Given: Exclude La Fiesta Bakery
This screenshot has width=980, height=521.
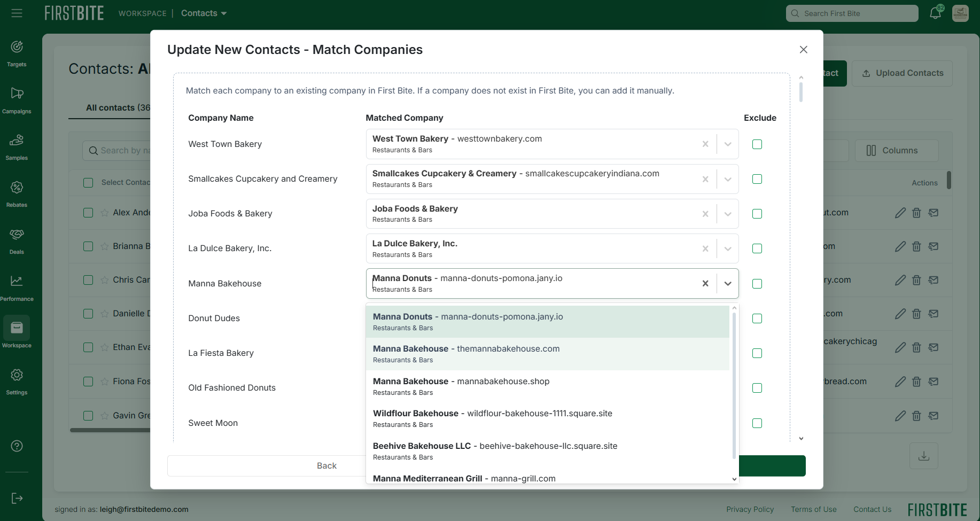Looking at the screenshot, I should pyautogui.click(x=757, y=353).
